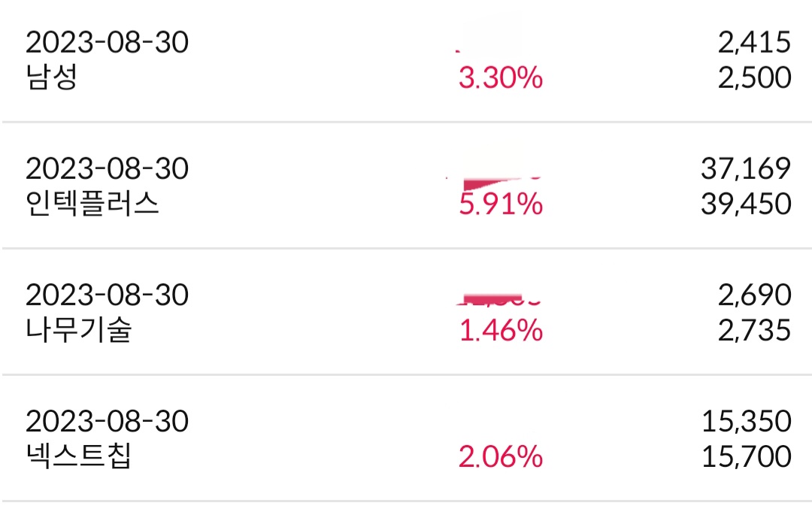Tap the 37,169 price value
The image size is (812, 527).
(x=746, y=169)
